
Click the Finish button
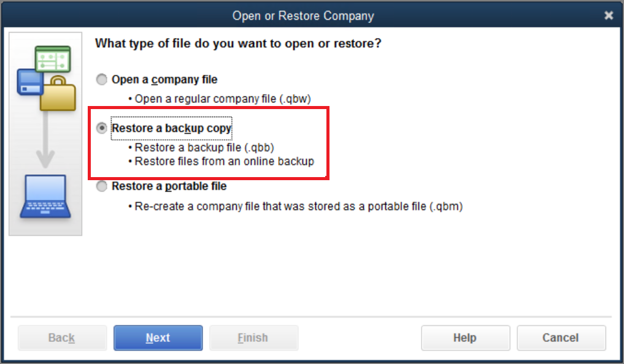[x=253, y=338]
